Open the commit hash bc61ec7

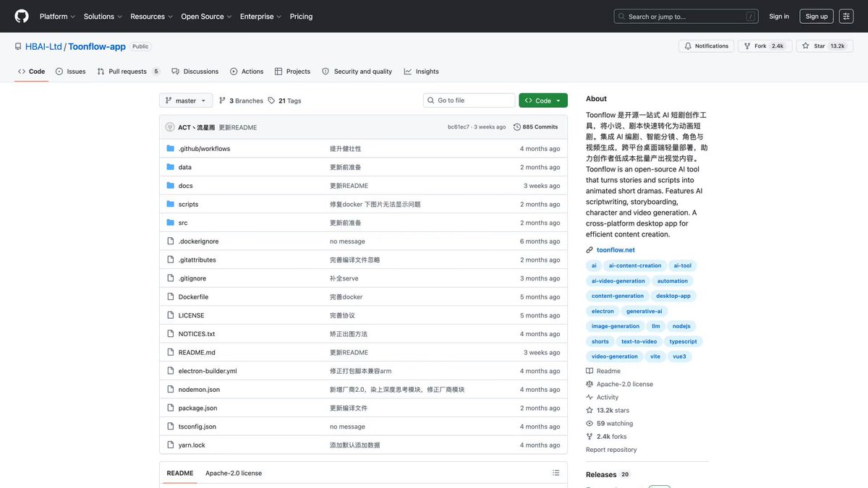[x=459, y=127]
